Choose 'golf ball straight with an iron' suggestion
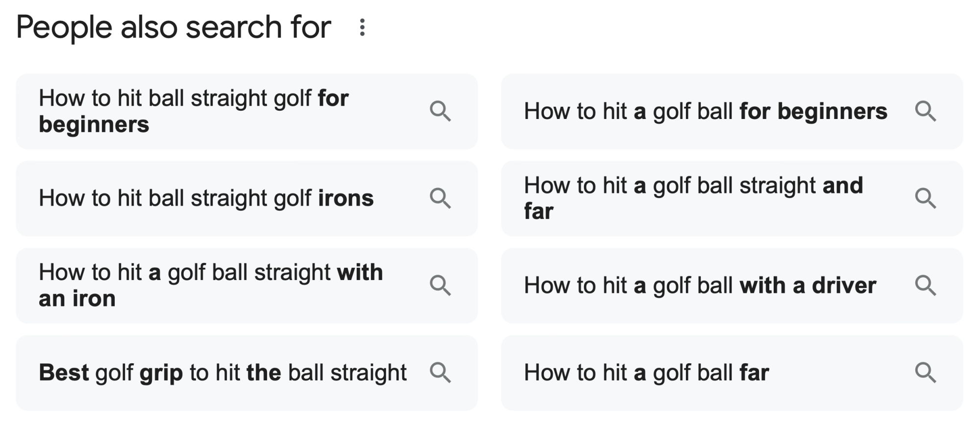 246,285
